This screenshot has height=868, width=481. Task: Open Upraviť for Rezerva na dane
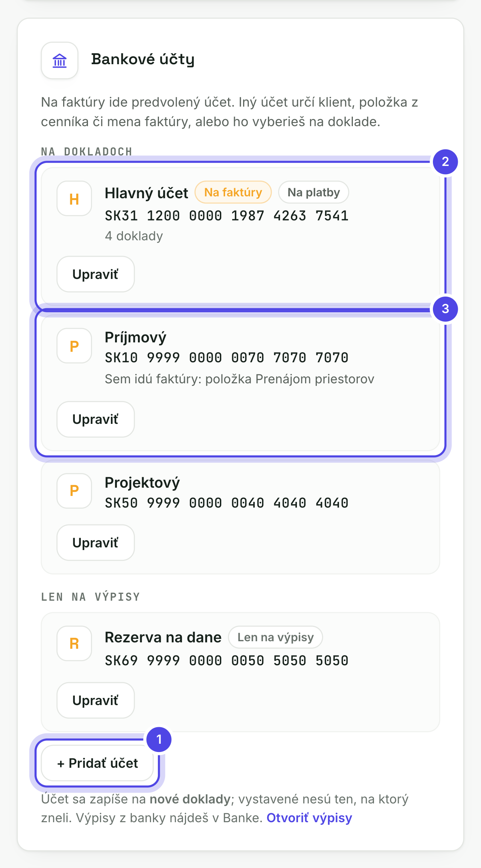(x=95, y=700)
